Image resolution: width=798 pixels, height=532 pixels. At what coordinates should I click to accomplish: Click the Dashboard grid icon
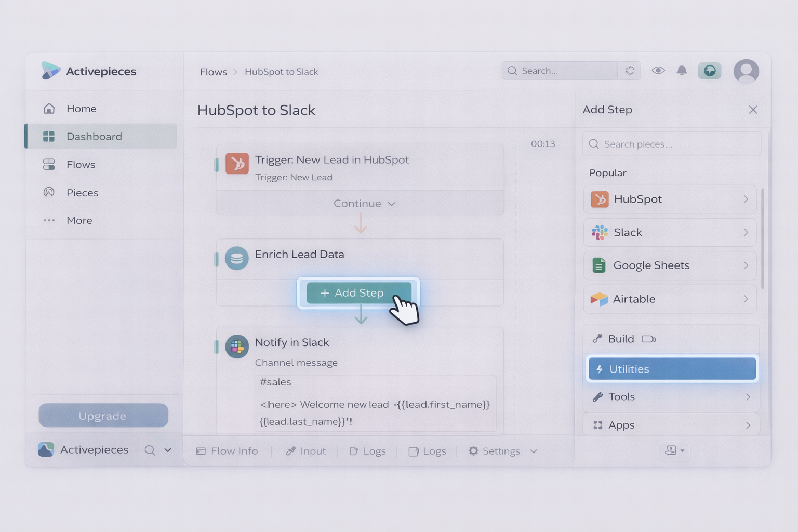point(49,136)
